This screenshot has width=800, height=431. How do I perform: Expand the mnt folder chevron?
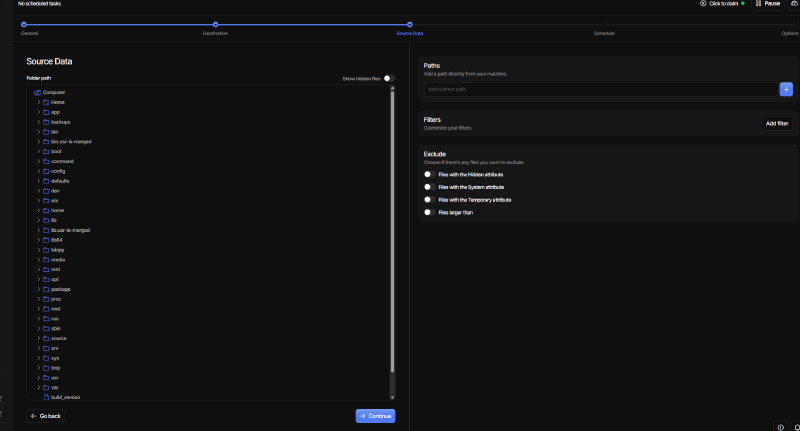coord(39,269)
